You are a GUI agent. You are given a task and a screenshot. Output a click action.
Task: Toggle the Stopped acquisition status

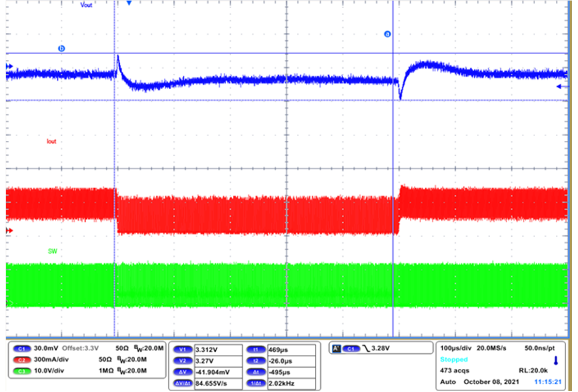coord(454,360)
